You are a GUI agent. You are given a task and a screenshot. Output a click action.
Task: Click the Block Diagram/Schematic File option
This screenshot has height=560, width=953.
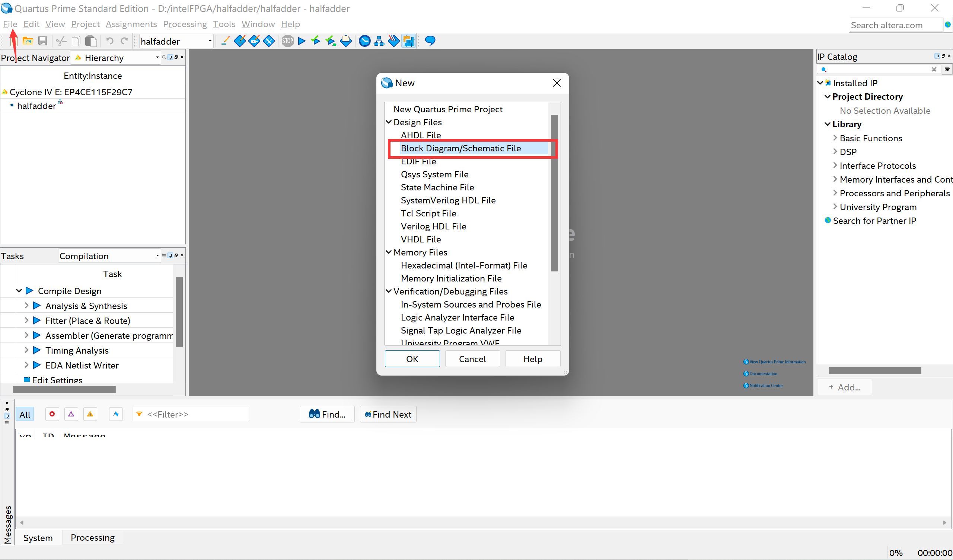460,148
